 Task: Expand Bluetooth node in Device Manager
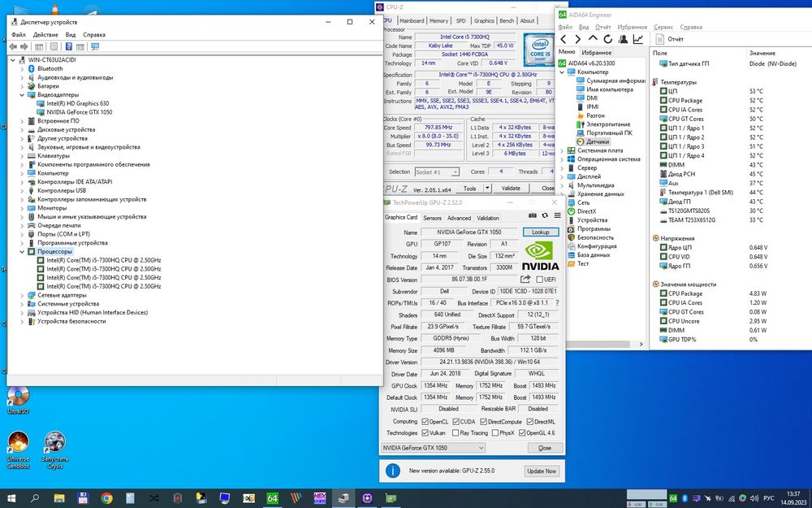pyautogui.click(x=22, y=68)
